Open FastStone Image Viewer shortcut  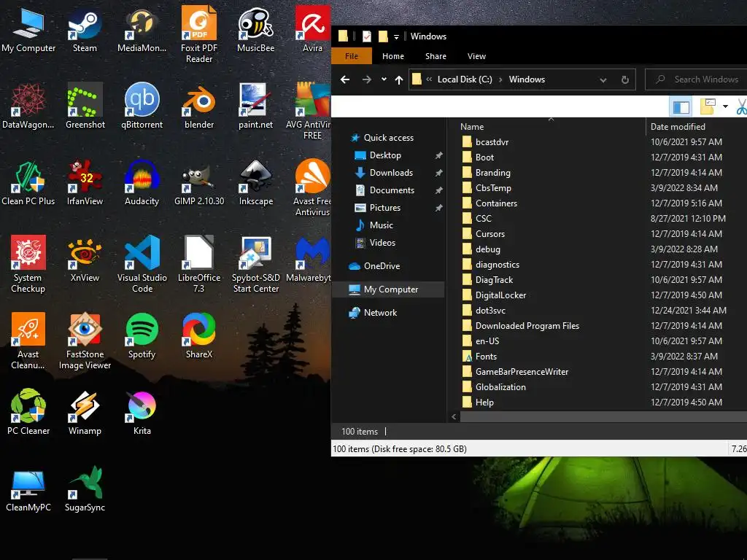coord(85,341)
